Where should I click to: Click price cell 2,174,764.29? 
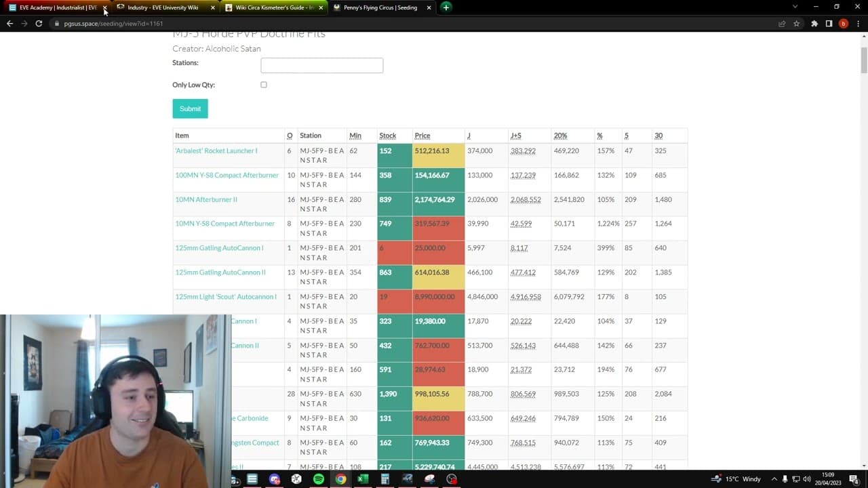click(439, 204)
